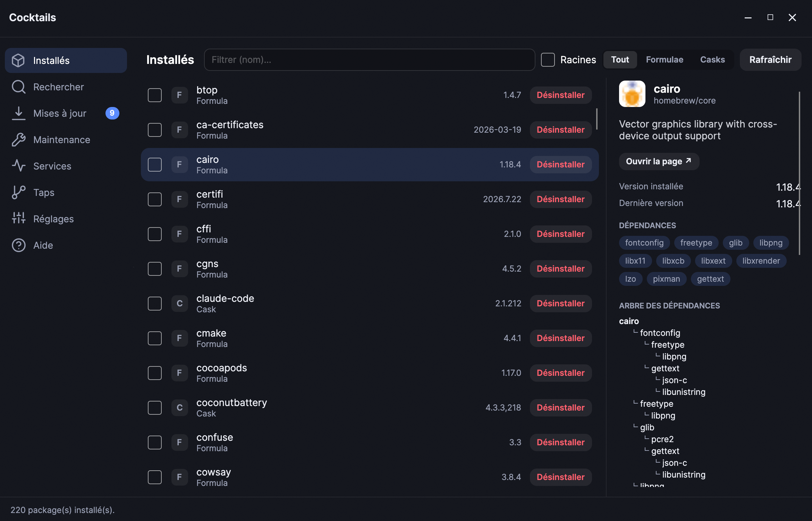Image resolution: width=812 pixels, height=521 pixels.
Task: Click fontconfig in the dependency tree
Action: pos(660,333)
